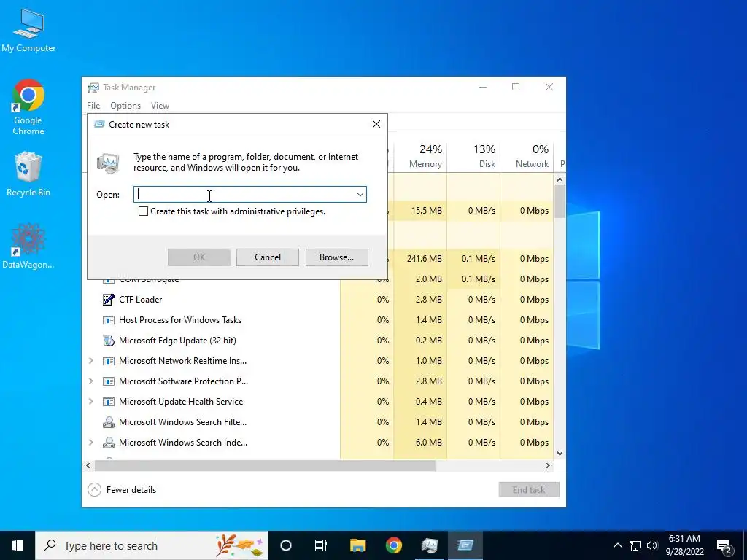Open Task View in the taskbar

click(321, 545)
